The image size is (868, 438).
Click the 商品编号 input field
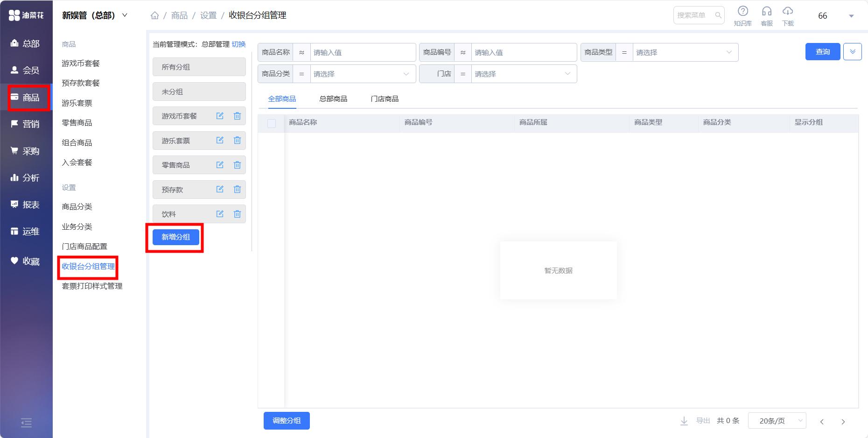click(524, 52)
